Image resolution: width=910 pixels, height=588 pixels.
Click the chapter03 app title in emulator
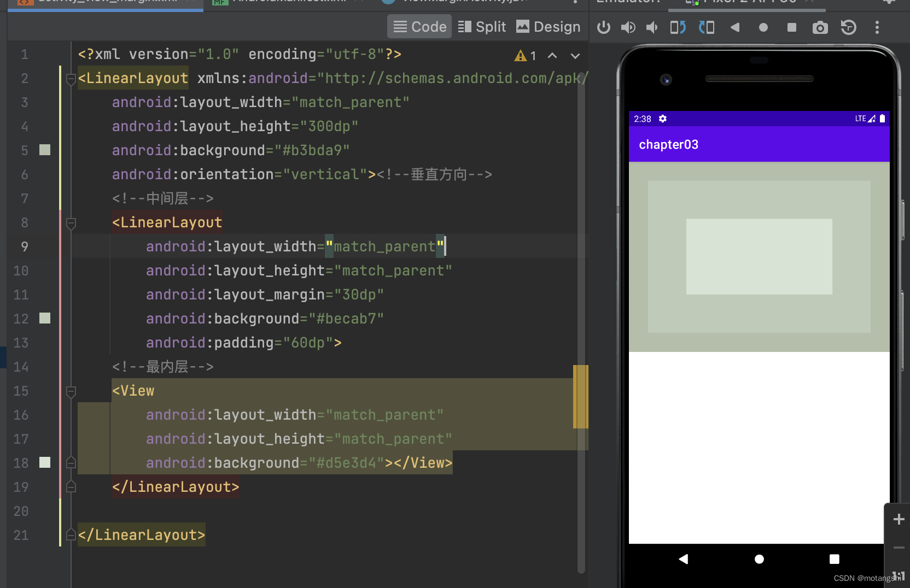click(668, 144)
